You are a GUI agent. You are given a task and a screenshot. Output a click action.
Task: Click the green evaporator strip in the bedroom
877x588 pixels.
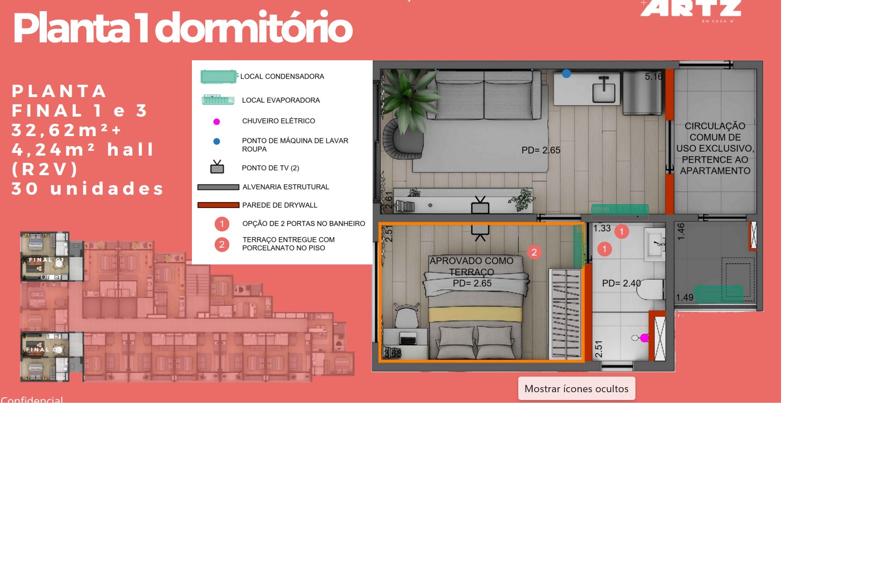click(578, 247)
